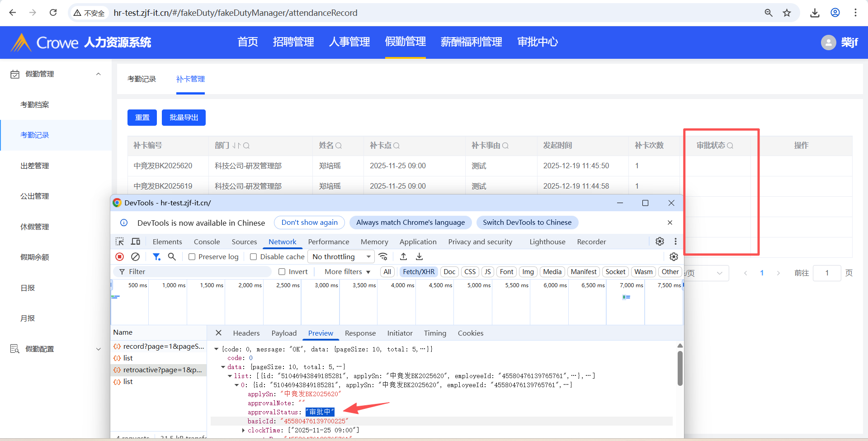
Task: Expand the More filters dropdown
Action: (x=347, y=272)
